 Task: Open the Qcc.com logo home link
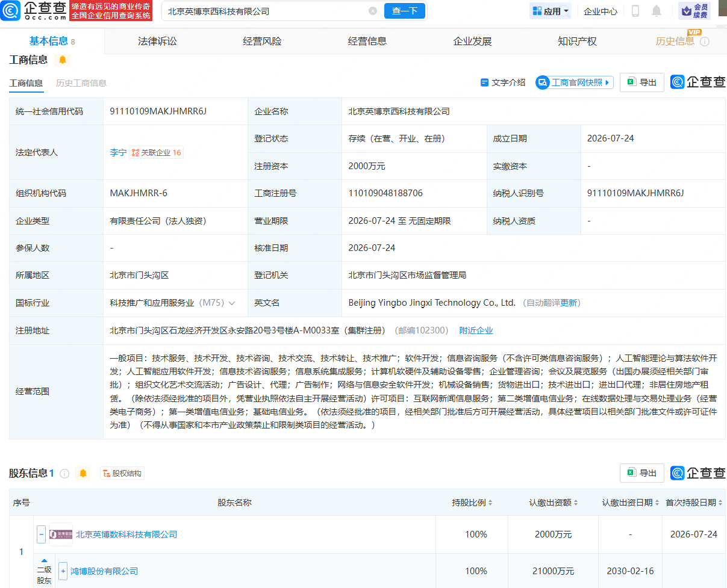33,11
